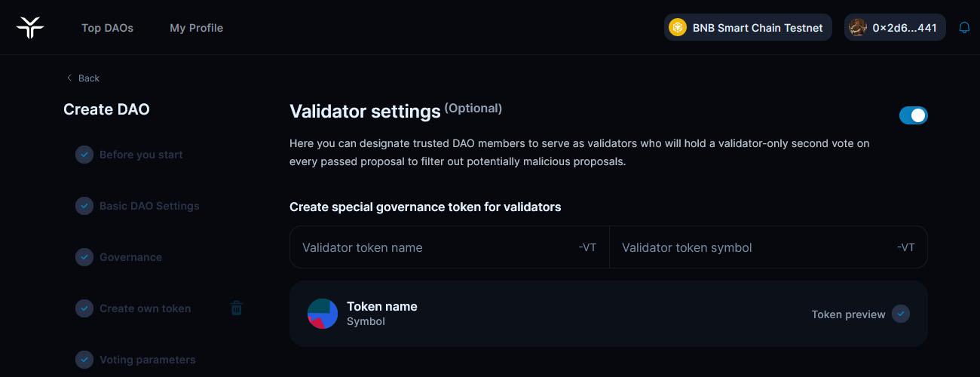Screen dimensions: 980x377
Task: Delete the Create own token step
Action: 236,308
